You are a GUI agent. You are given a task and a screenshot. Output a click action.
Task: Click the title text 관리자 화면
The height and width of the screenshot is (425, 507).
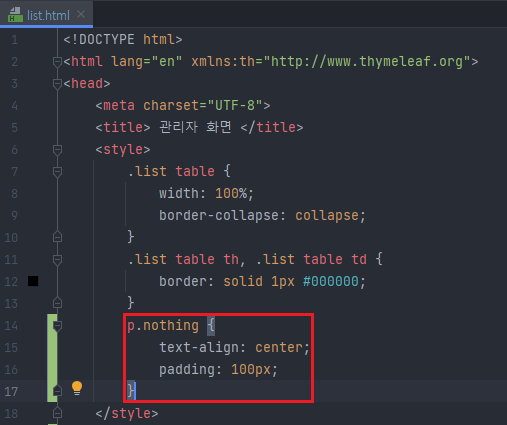pos(195,127)
